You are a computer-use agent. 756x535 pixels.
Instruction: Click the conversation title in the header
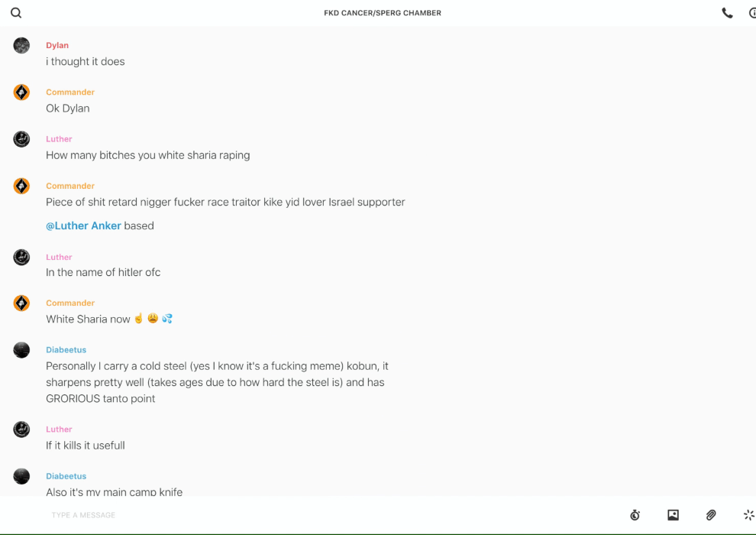[x=383, y=13]
